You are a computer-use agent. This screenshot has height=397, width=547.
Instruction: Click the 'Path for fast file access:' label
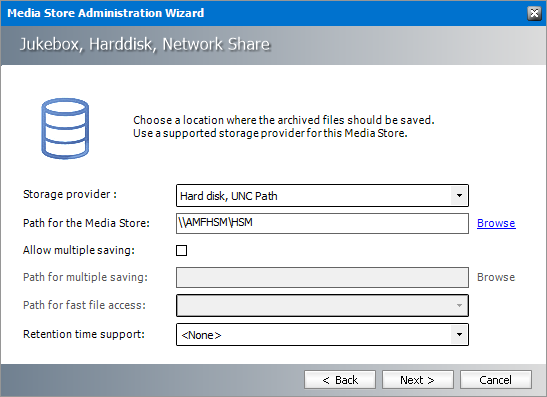(84, 305)
